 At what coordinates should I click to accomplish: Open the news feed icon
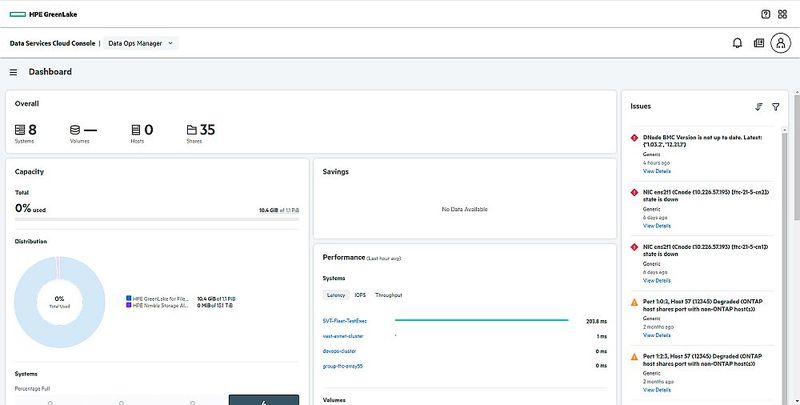759,43
